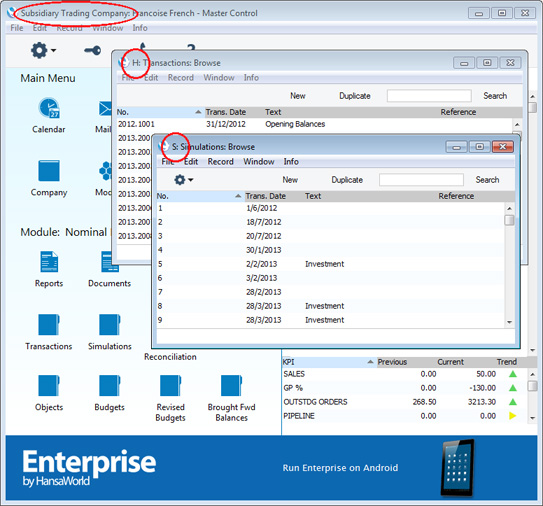Sort KPI table by KPI column
The height and width of the screenshot is (506, 543).
329,362
